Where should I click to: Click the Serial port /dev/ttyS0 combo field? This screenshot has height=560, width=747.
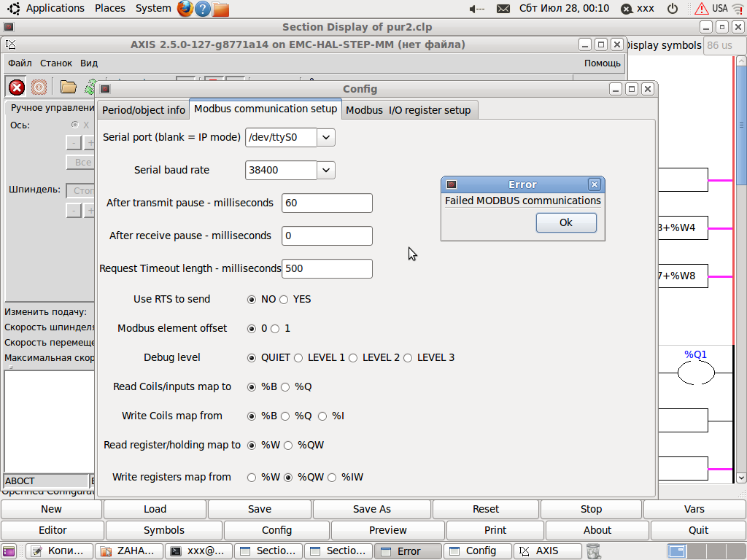(x=281, y=138)
